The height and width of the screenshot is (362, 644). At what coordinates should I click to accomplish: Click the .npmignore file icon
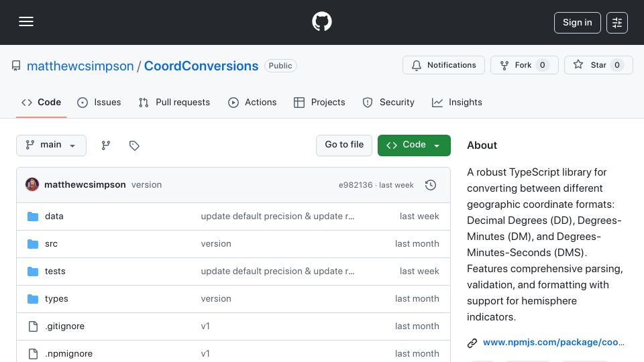33,354
